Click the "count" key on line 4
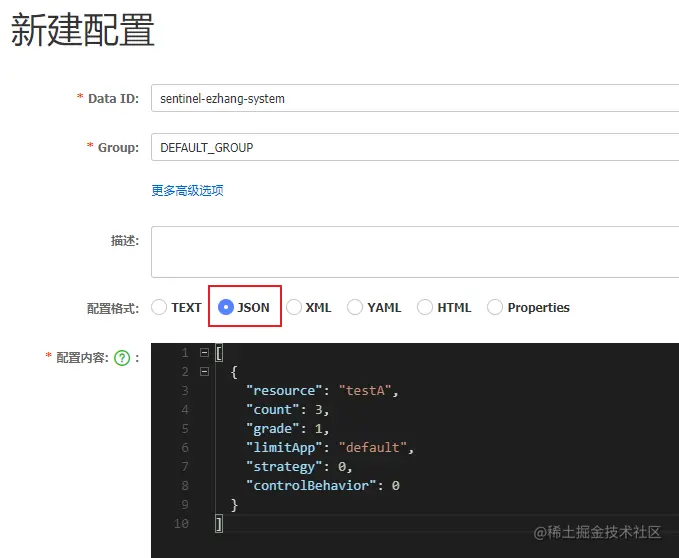This screenshot has height=558, width=679. pyautogui.click(x=273, y=410)
